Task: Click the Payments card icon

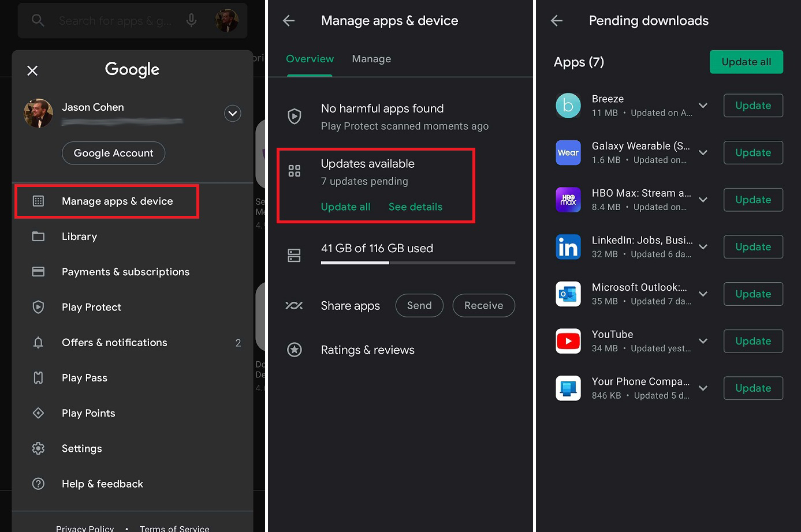Action: coord(38,272)
